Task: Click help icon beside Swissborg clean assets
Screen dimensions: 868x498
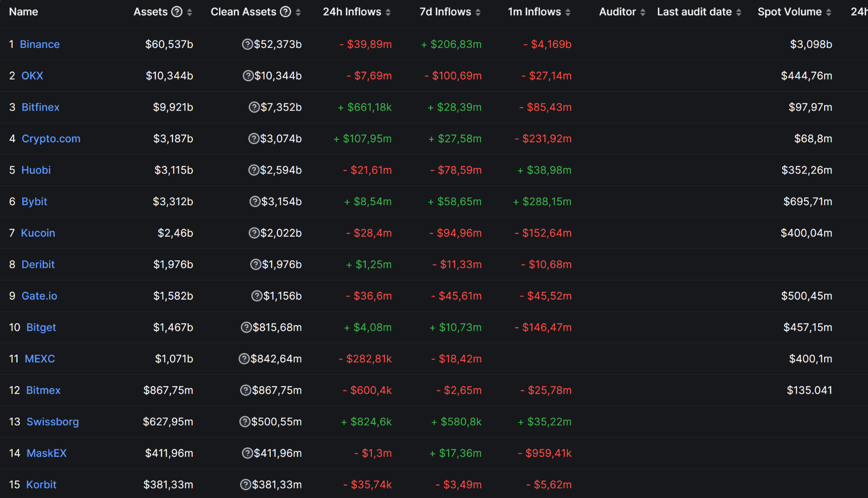Action: [245, 422]
